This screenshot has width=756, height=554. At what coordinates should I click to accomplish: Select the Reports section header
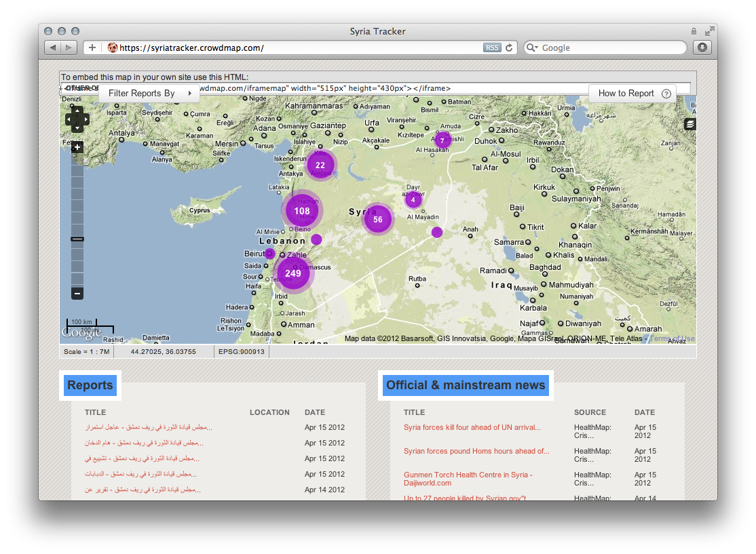point(90,384)
